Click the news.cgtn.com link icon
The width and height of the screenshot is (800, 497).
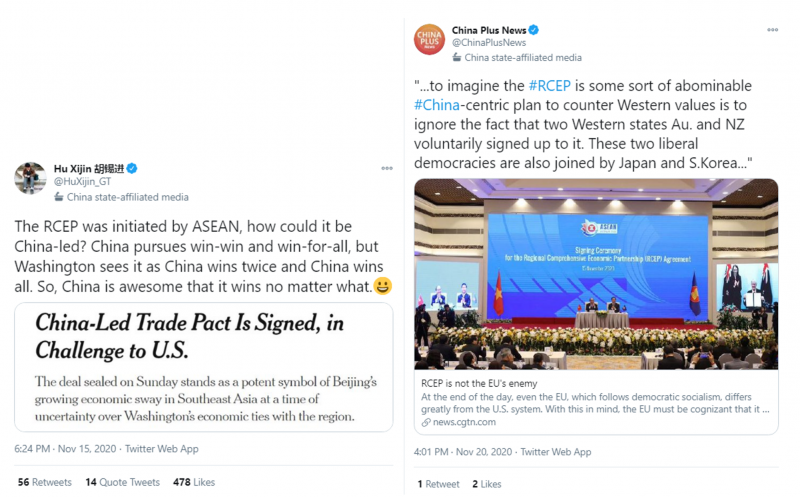426,423
